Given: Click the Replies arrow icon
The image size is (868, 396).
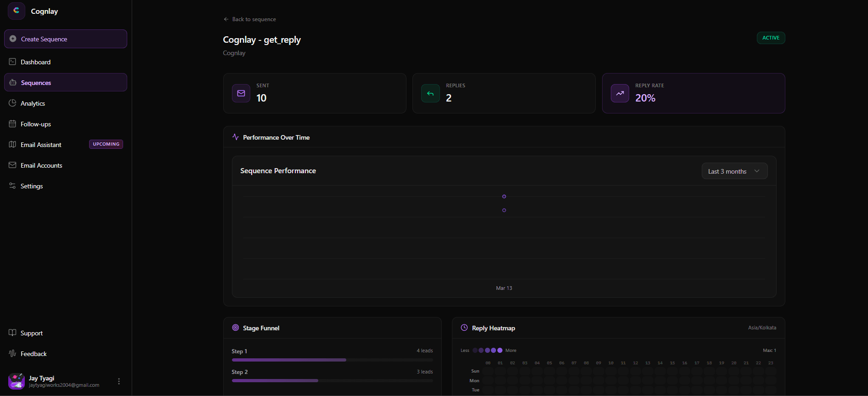Looking at the screenshot, I should 430,93.
